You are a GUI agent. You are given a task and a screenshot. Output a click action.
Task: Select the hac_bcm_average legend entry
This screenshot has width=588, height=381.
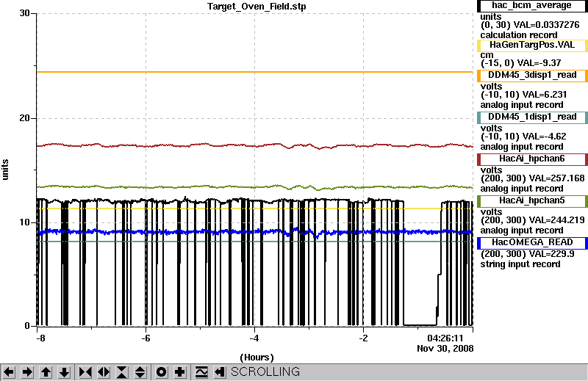pyautogui.click(x=531, y=6)
